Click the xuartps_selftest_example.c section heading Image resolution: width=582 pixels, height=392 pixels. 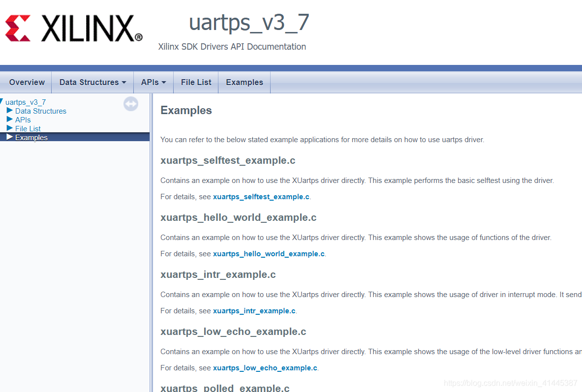coord(228,161)
